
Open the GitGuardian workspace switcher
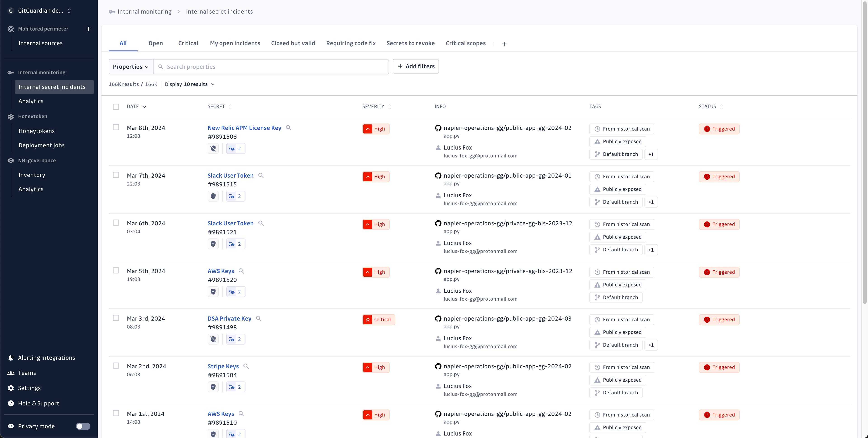40,11
